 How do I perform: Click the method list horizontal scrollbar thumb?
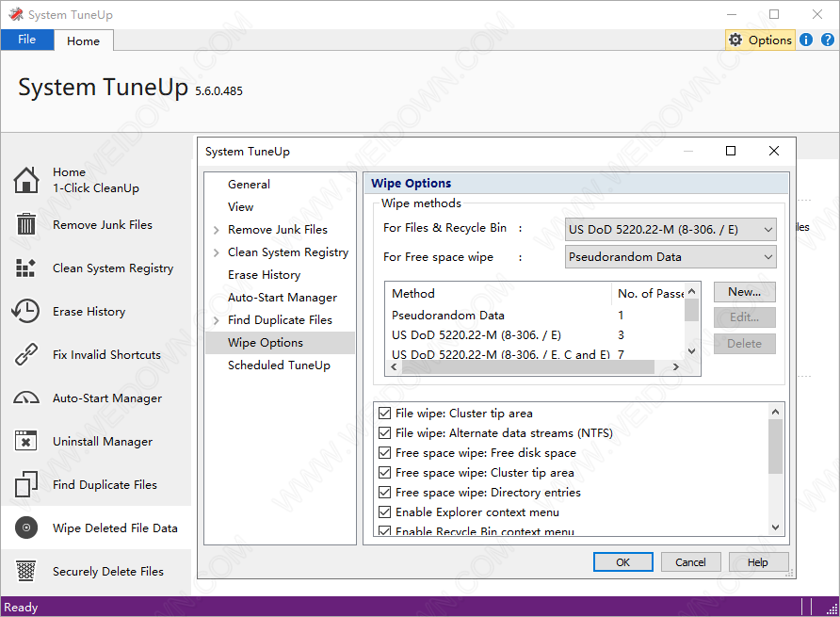coord(527,366)
